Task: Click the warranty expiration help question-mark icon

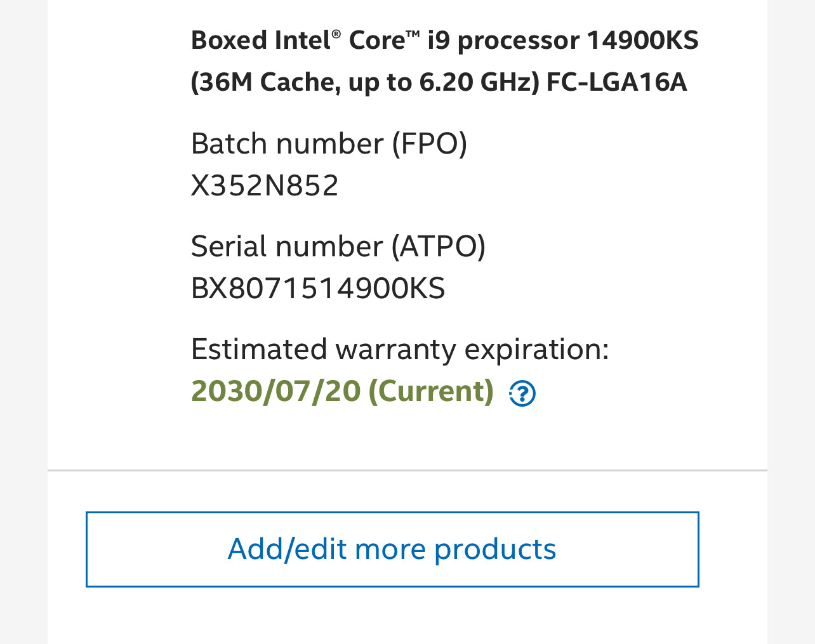Action: [x=522, y=393]
